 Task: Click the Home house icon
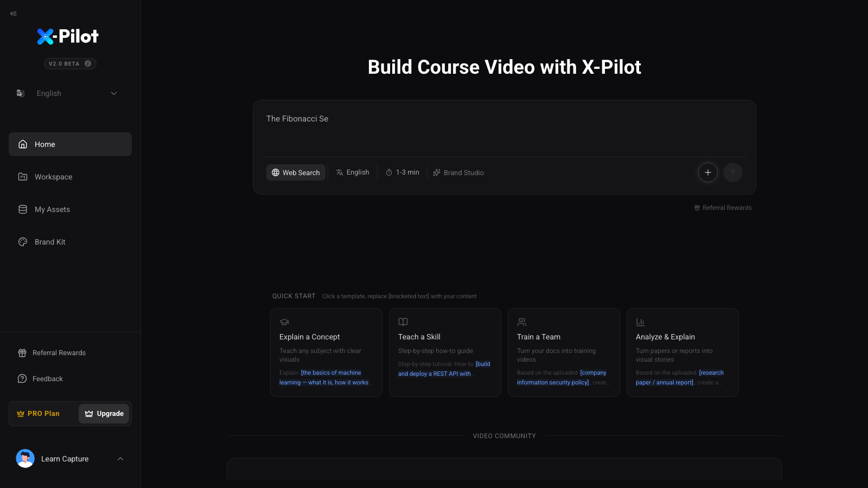[23, 144]
